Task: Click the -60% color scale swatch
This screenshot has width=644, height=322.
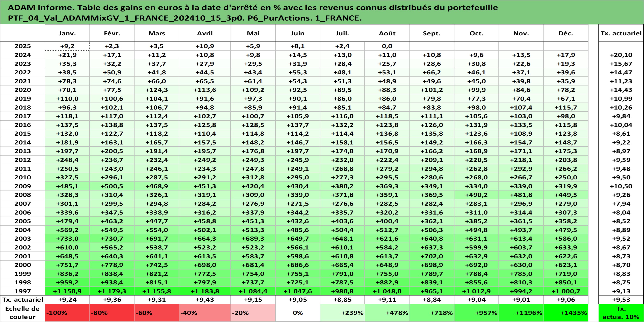Action: point(157,313)
